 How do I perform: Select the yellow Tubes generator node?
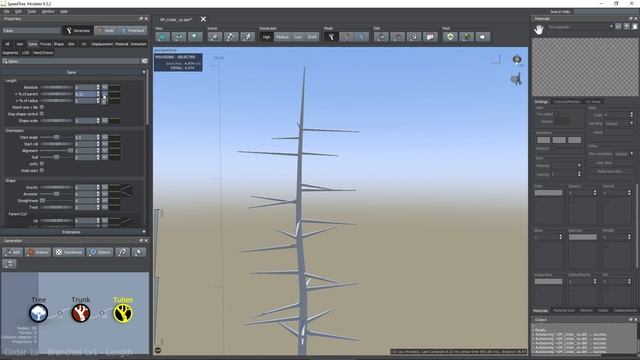coord(123,313)
